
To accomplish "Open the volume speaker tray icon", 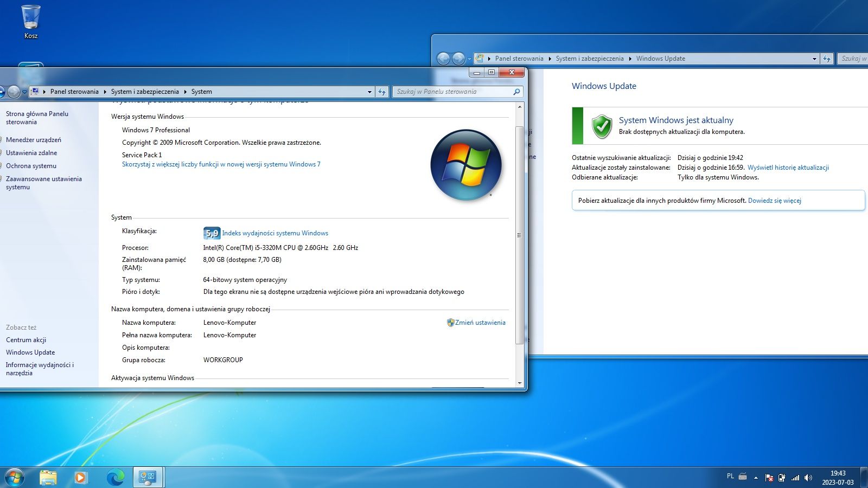I will (x=808, y=478).
